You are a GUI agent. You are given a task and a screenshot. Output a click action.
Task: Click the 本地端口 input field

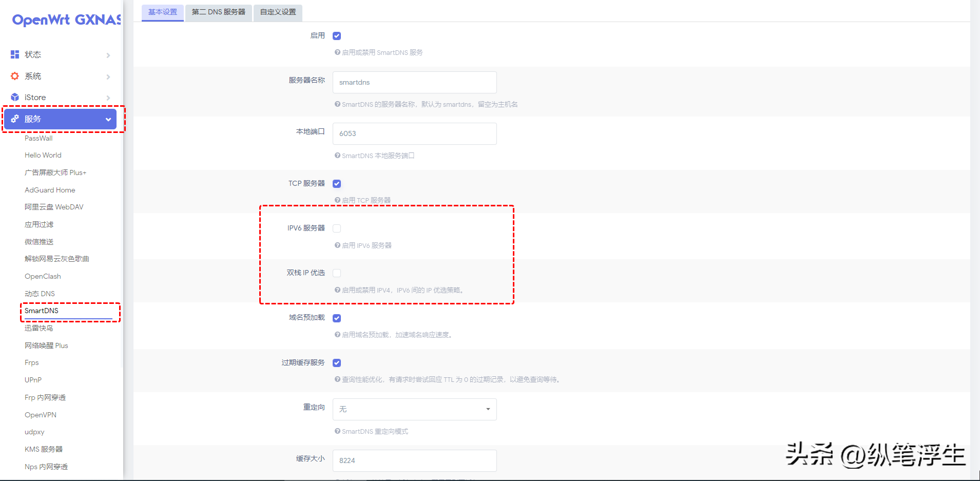[x=415, y=133]
